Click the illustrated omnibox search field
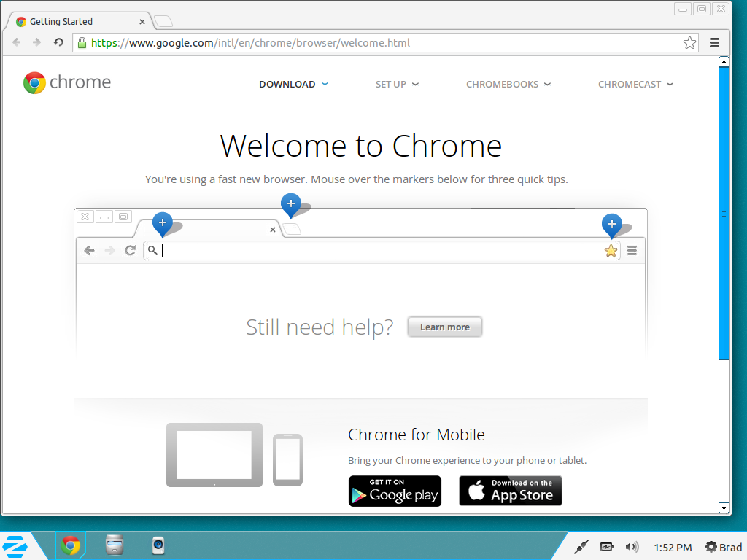Viewport: 747px width, 560px height. [x=382, y=251]
